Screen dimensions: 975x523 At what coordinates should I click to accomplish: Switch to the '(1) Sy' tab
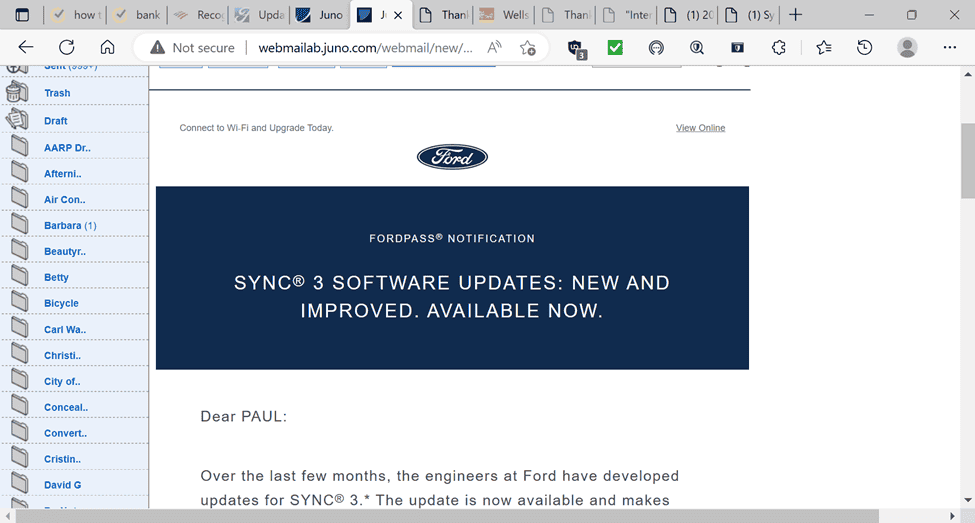tap(749, 15)
